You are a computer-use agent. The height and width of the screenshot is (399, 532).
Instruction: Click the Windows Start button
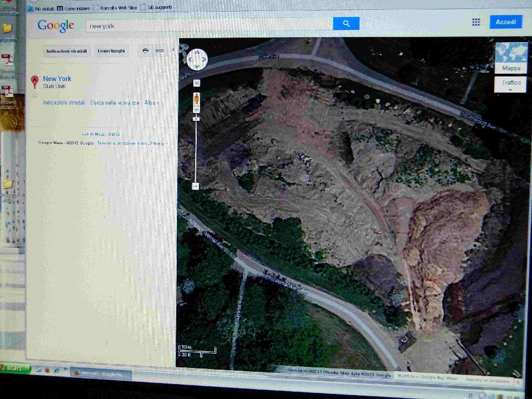pos(14,368)
